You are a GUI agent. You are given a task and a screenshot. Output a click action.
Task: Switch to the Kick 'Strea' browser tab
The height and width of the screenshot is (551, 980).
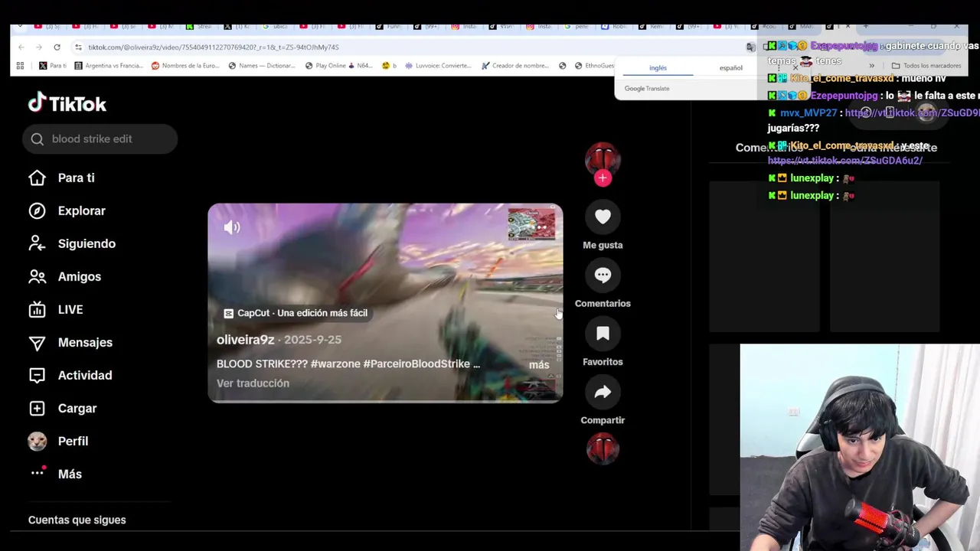click(200, 27)
